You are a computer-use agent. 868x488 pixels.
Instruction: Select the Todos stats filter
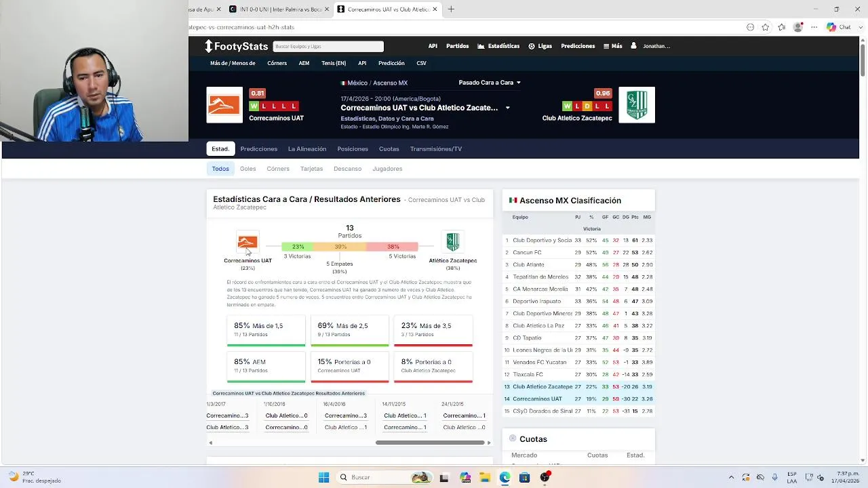[220, 169]
